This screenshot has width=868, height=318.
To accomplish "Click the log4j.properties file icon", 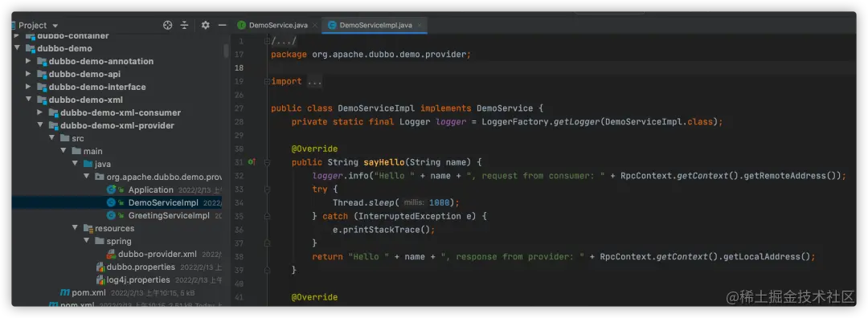I will [x=100, y=279].
